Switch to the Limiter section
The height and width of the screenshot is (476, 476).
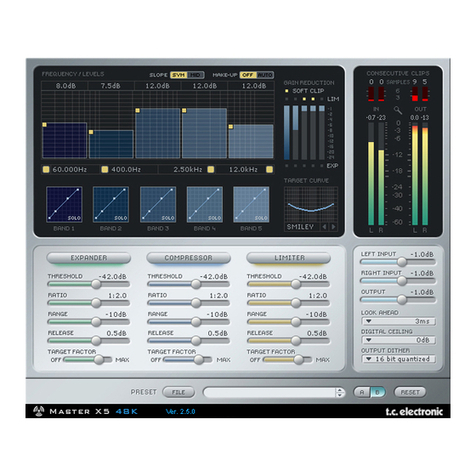289,258
